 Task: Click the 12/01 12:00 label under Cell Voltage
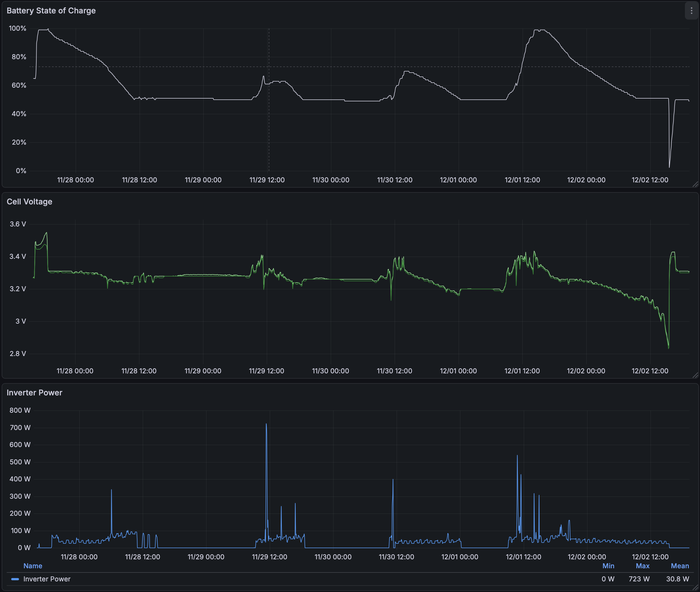(522, 371)
